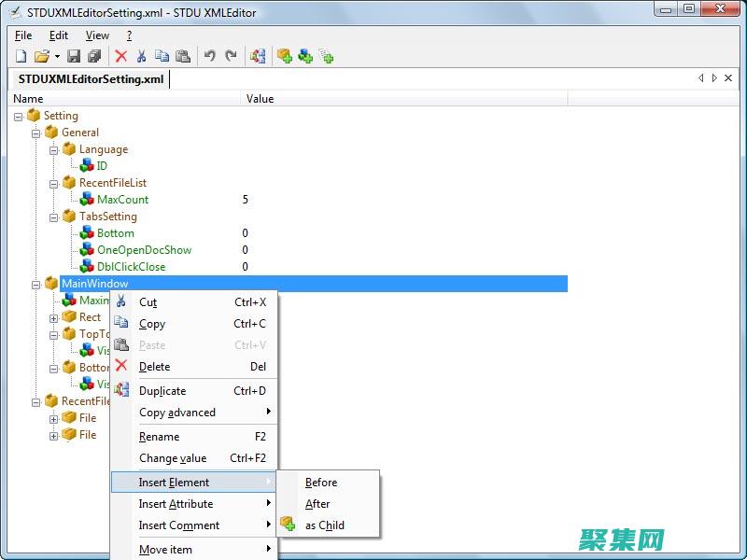Click the red X Delete toolbar icon
The height and width of the screenshot is (560, 747).
[121, 56]
